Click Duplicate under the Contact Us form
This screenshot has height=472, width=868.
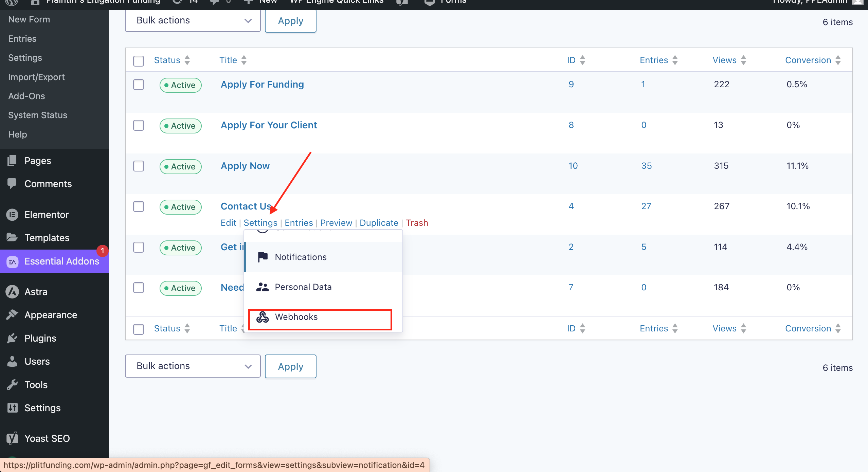(x=379, y=223)
